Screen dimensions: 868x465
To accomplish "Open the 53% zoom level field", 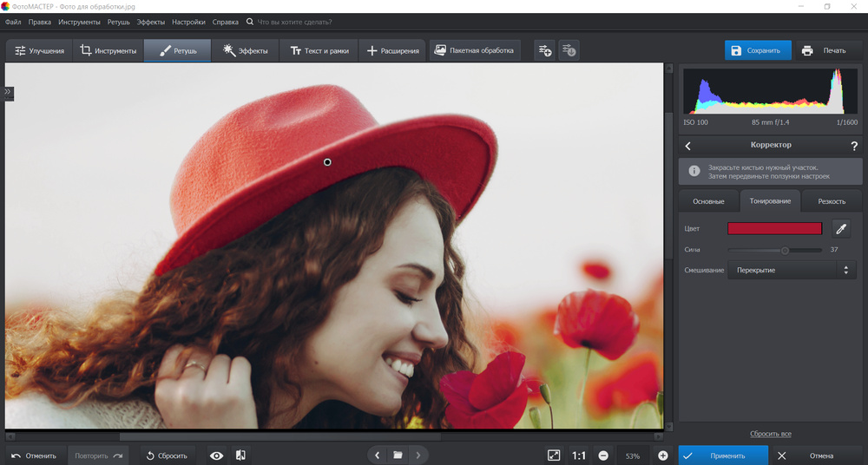I will click(633, 455).
